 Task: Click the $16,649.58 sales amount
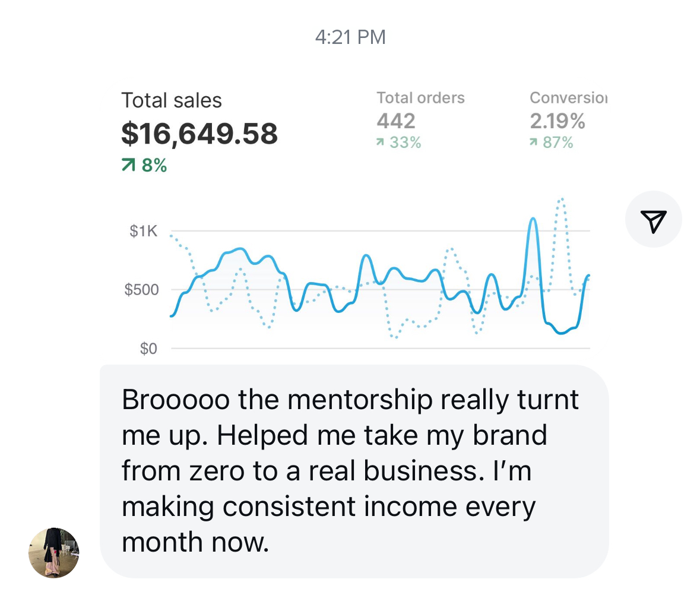pyautogui.click(x=199, y=134)
